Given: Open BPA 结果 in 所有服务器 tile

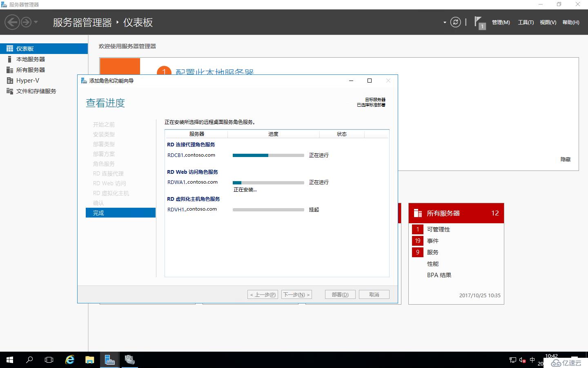Looking at the screenshot, I should coord(439,275).
